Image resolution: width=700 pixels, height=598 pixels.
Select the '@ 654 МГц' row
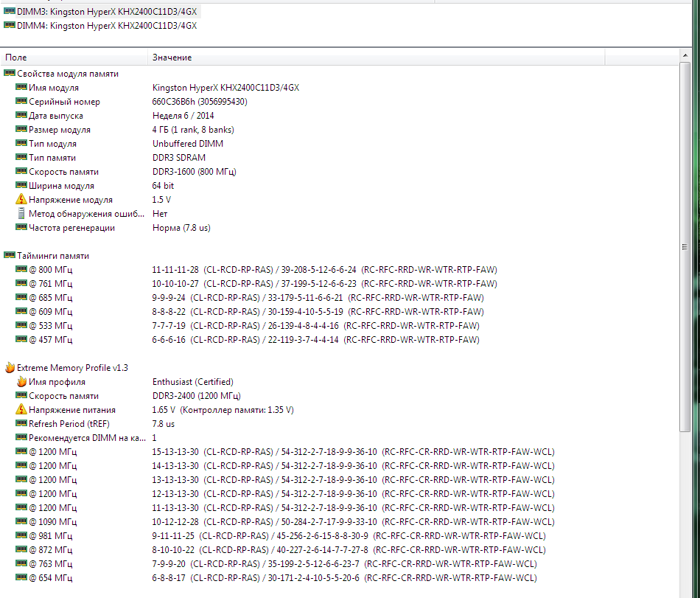click(277, 578)
